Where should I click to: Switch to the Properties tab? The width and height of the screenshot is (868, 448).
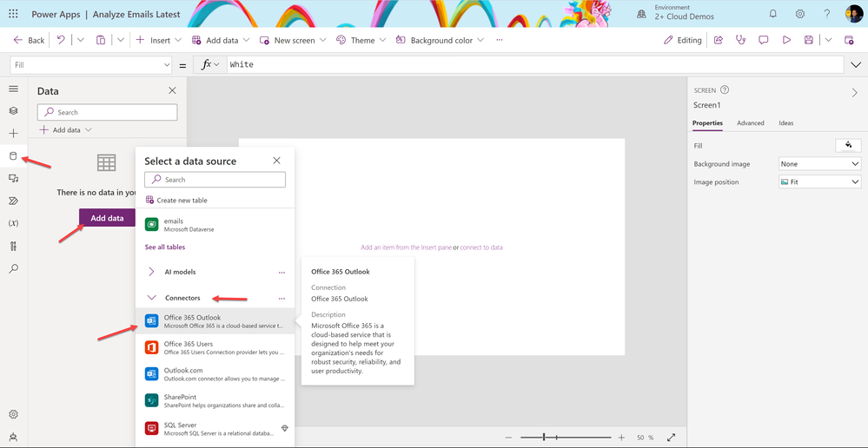click(x=707, y=122)
